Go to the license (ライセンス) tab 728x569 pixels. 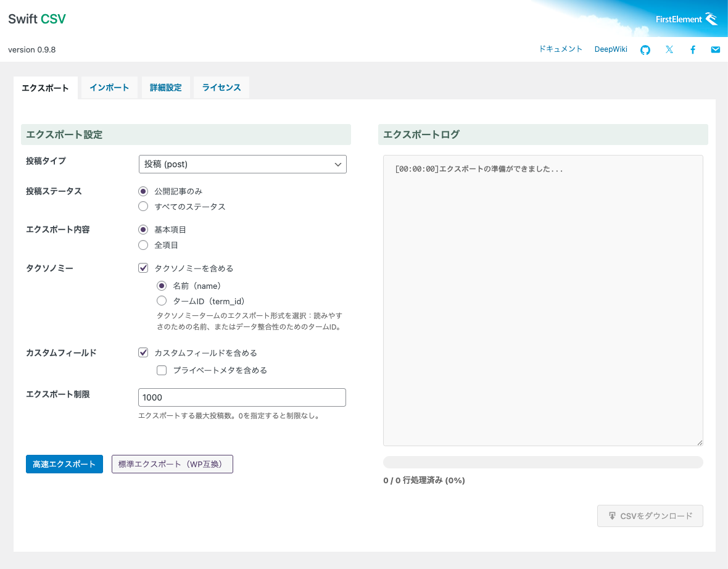point(221,88)
